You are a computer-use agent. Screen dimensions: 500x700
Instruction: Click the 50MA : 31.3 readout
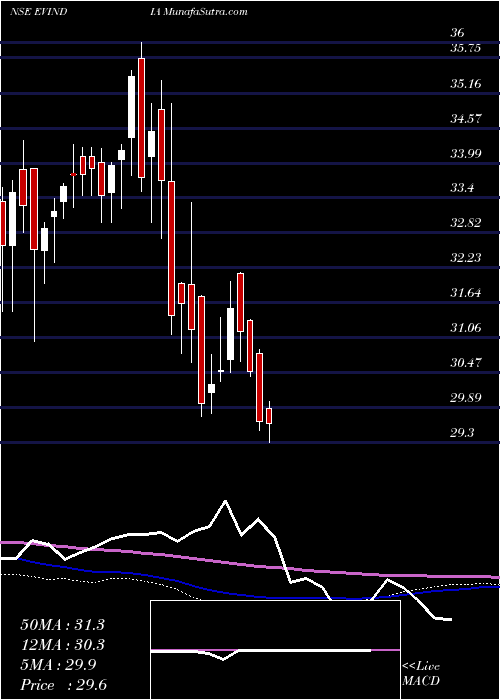tap(62, 625)
